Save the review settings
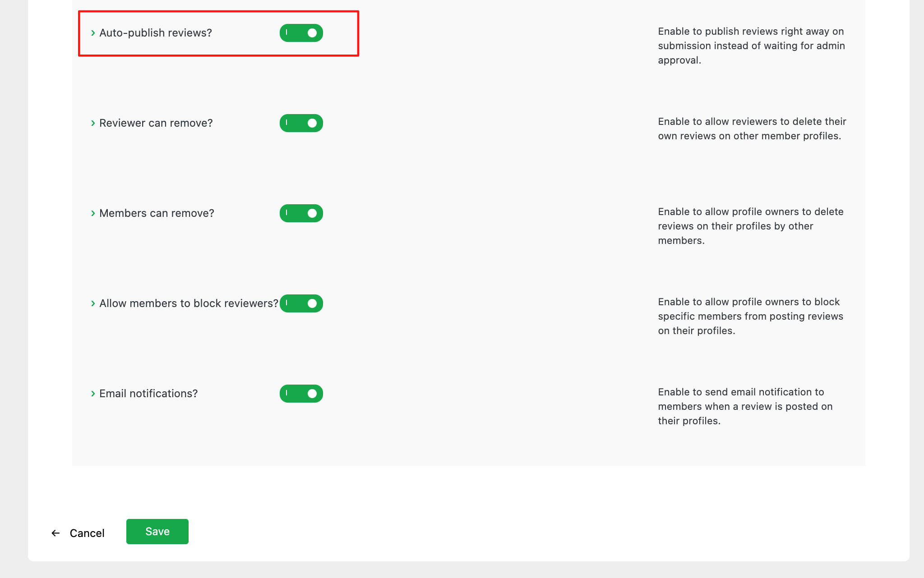 (157, 532)
